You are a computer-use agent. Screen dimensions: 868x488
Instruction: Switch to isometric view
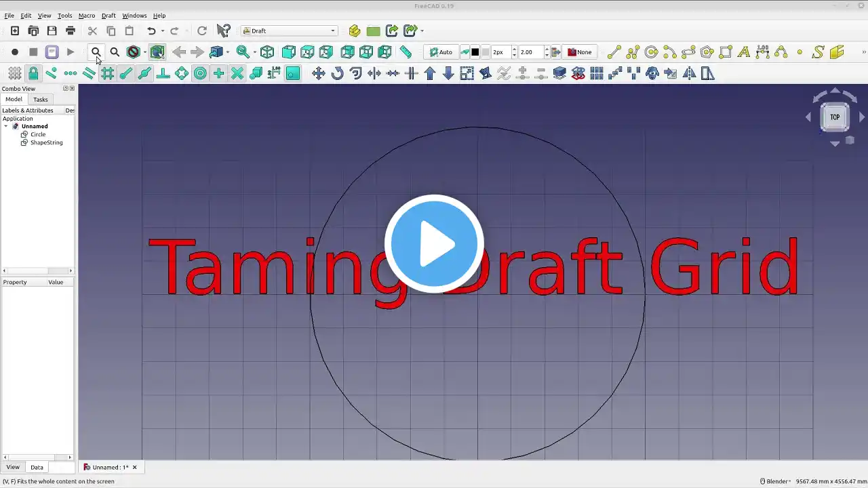point(267,52)
